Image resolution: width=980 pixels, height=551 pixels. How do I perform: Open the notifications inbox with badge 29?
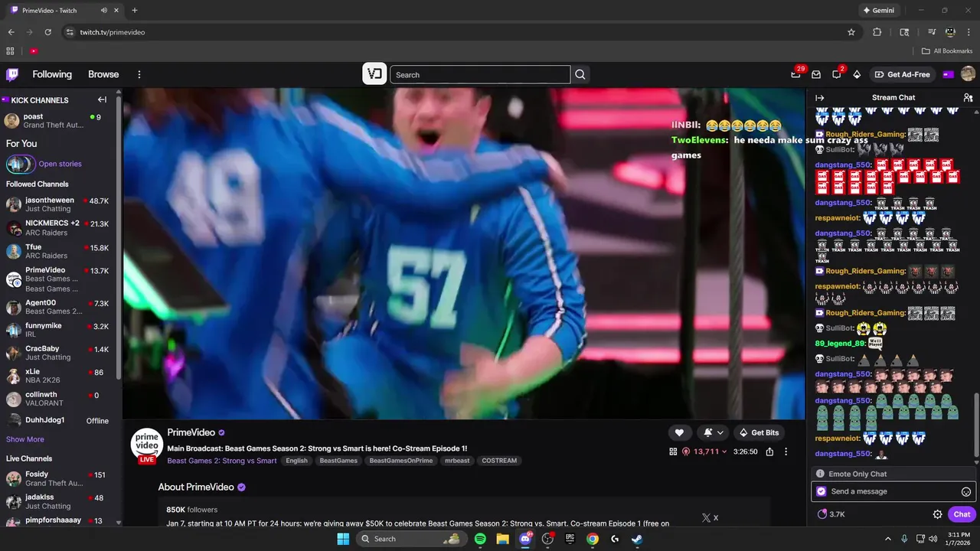(x=796, y=74)
